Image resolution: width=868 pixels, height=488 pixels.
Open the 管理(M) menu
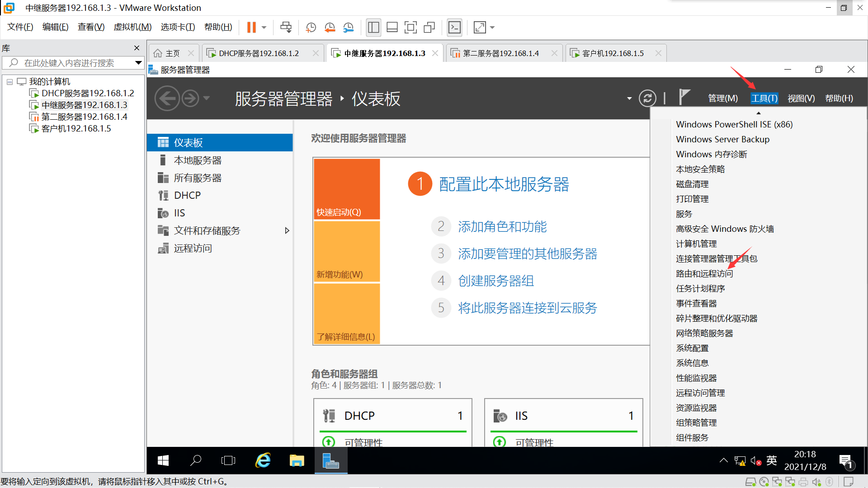(x=722, y=99)
